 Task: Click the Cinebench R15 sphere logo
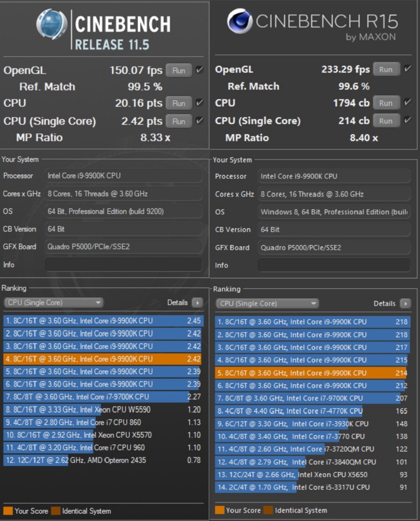point(239,21)
